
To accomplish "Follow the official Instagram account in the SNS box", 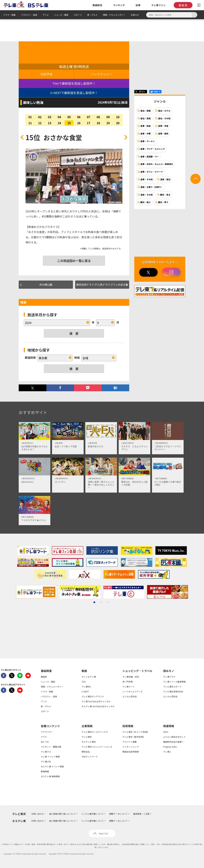I will pyautogui.click(x=171, y=272).
